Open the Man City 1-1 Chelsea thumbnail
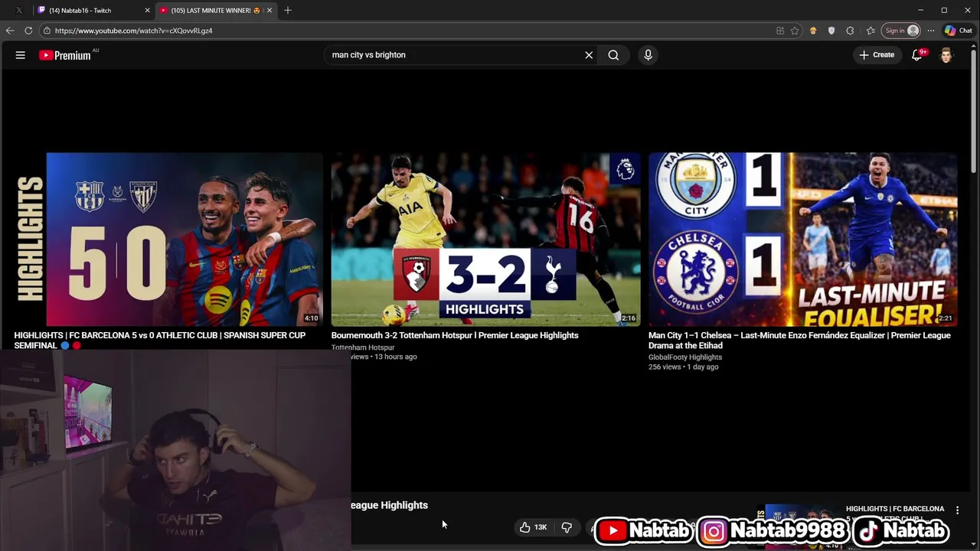Image resolution: width=980 pixels, height=551 pixels. point(802,240)
